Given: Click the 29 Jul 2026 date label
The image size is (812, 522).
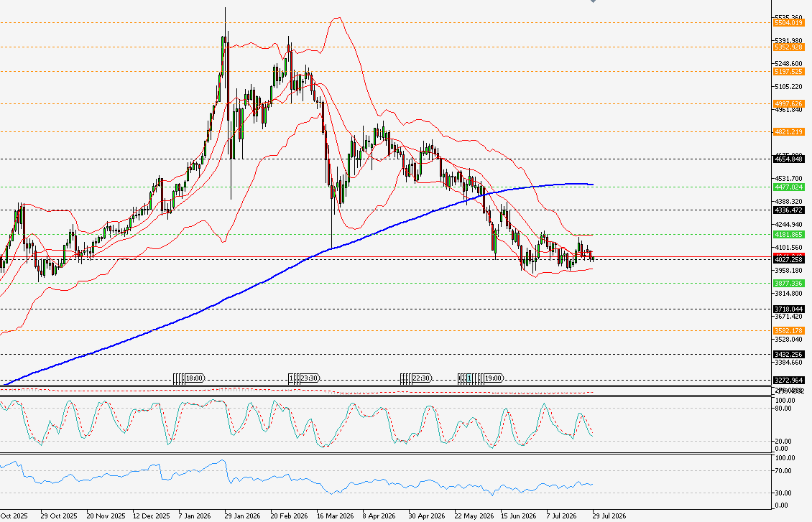Looking at the screenshot, I should tap(609, 516).
